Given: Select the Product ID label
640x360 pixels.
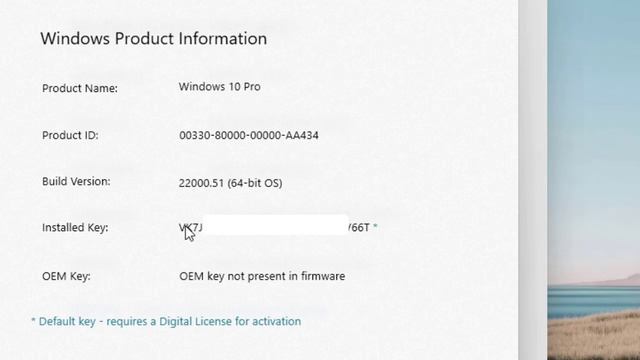Looking at the screenshot, I should pos(70,135).
